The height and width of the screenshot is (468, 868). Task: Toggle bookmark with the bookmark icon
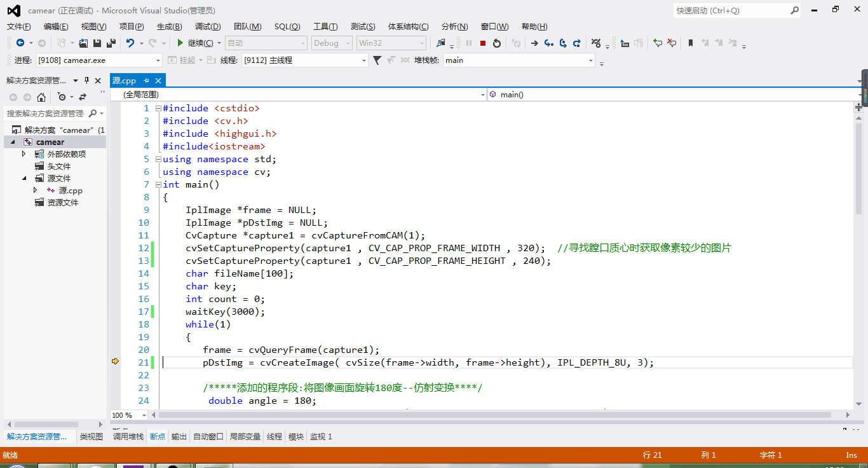click(691, 43)
